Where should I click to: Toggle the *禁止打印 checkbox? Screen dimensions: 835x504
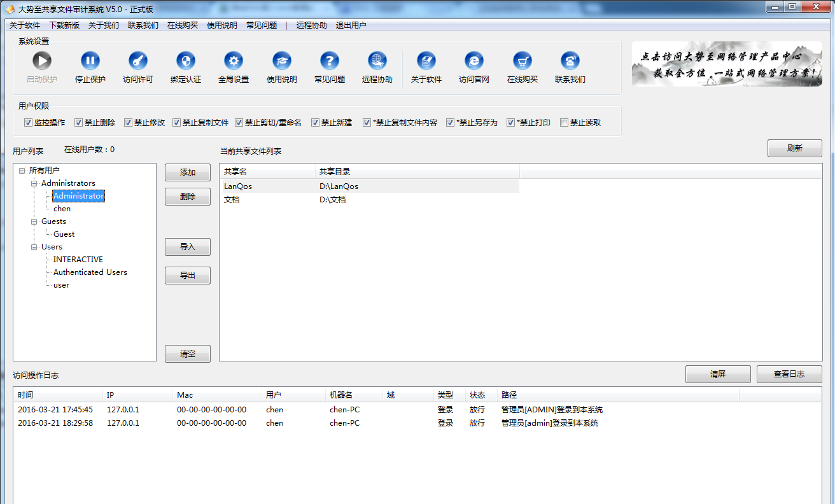[510, 123]
